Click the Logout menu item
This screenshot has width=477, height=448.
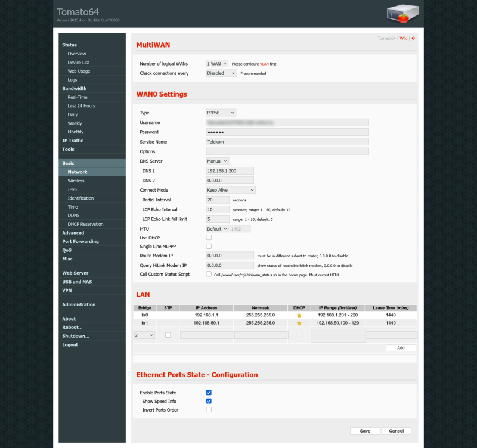click(70, 345)
